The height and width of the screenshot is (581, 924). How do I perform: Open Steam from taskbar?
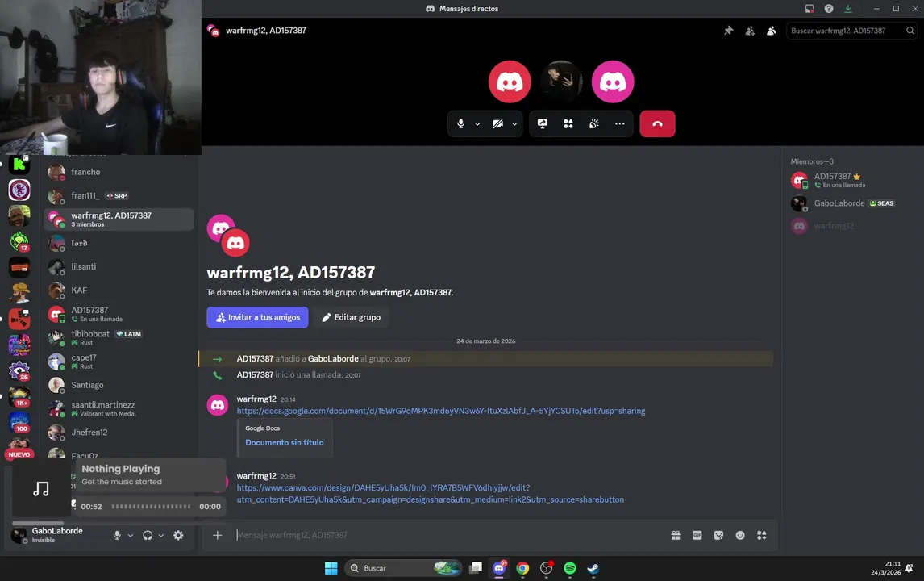tap(593, 568)
